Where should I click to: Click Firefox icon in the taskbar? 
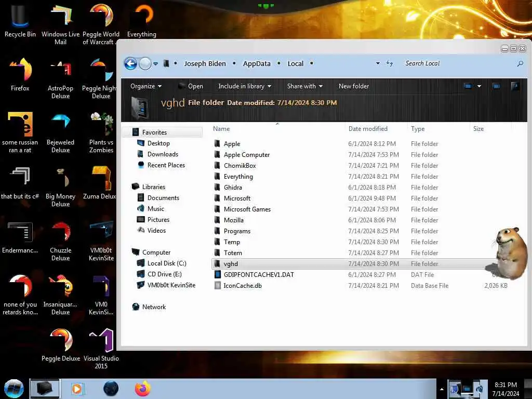[x=143, y=389]
